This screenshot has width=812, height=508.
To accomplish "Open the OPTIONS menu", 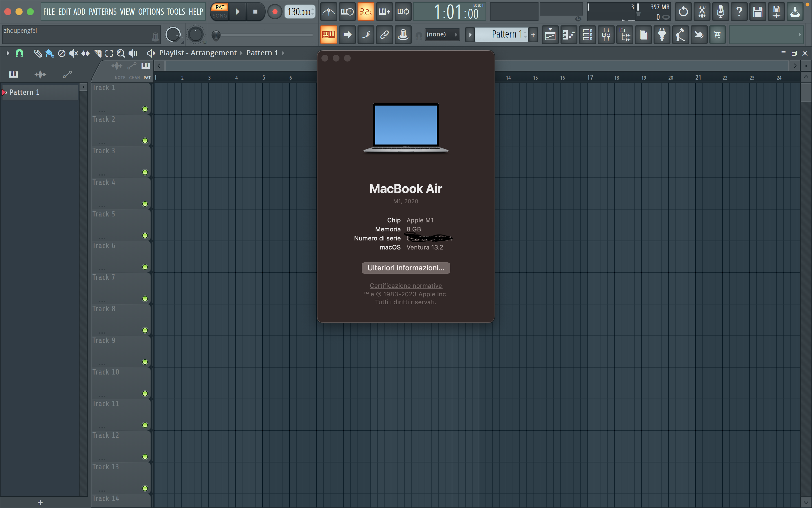I will pos(151,12).
